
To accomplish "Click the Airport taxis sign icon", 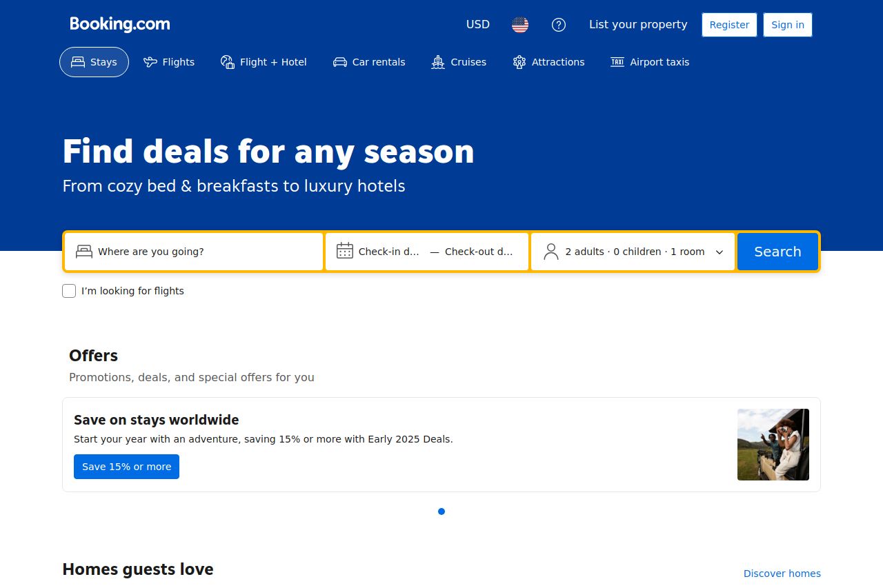I will [617, 62].
